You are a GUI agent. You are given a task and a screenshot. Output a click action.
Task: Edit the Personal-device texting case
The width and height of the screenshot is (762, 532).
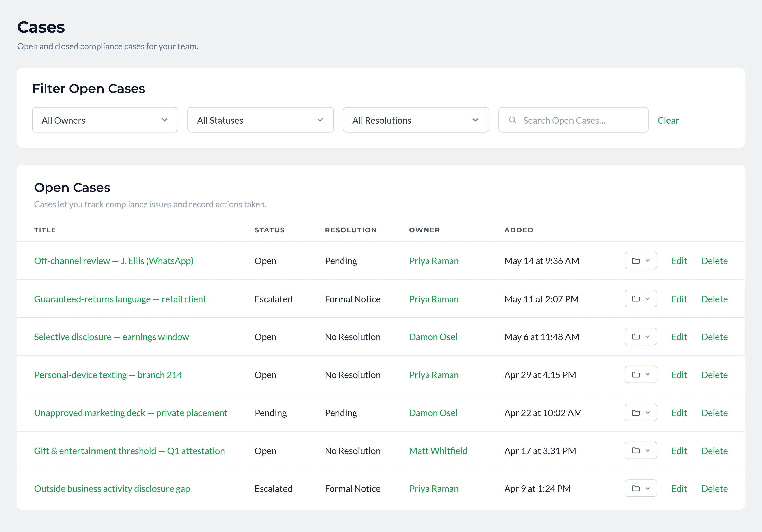click(x=679, y=375)
